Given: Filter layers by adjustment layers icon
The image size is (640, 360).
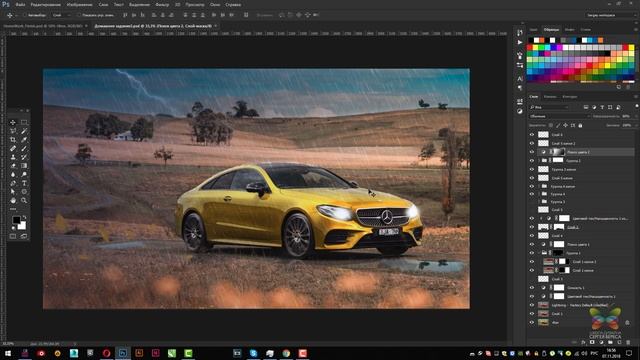Looking at the screenshot, I should click(594, 107).
